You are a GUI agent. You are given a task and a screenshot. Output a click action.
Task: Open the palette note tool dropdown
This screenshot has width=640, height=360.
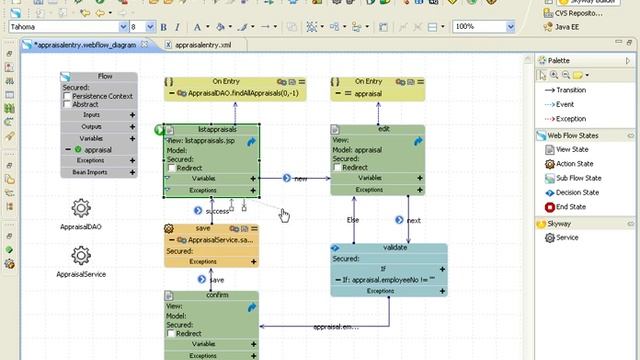coord(587,75)
